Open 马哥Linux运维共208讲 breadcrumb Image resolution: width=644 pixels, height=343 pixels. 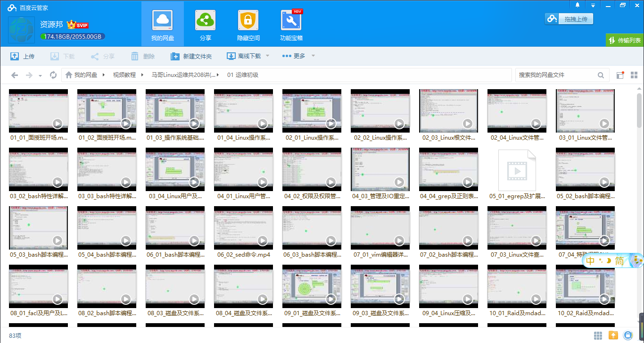tap(183, 75)
